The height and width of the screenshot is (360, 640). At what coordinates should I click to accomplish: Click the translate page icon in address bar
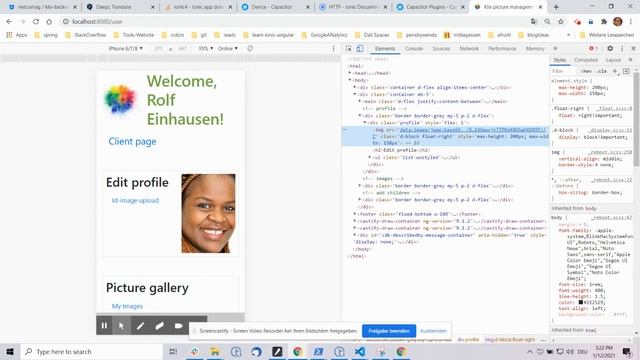534,22
